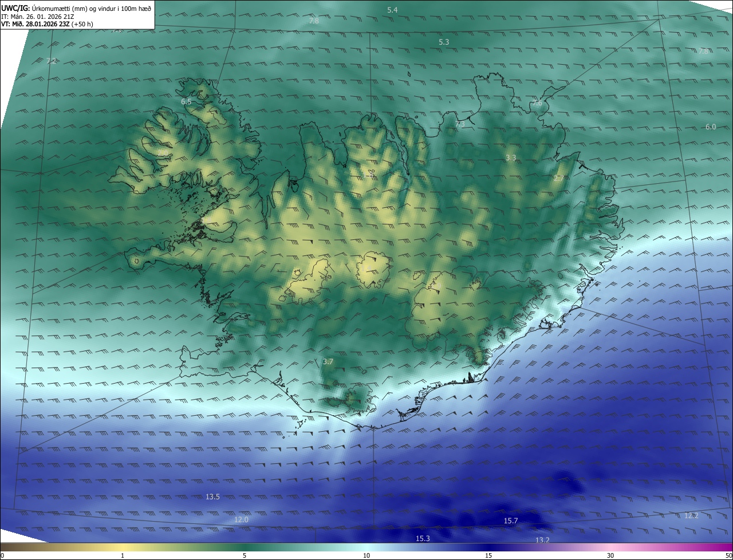Click the valid time 'VT: Mið. 28.01.2026 23Z (+50 h)'
Screen dimensions: 733x560
pos(47,24)
